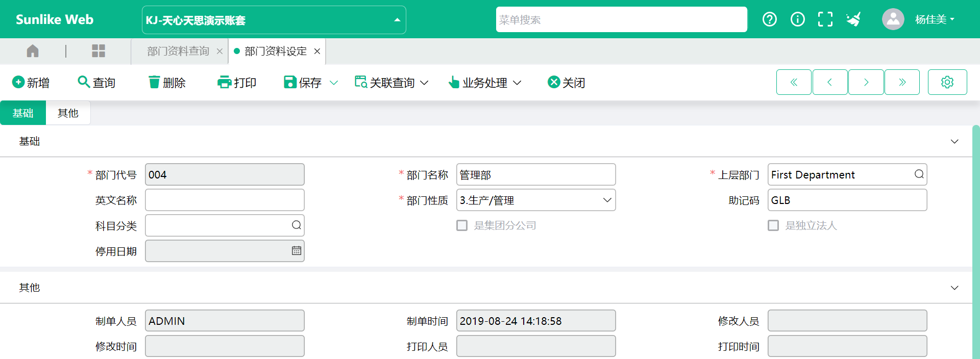Open the 停用日期 calendar picker

tap(297, 251)
